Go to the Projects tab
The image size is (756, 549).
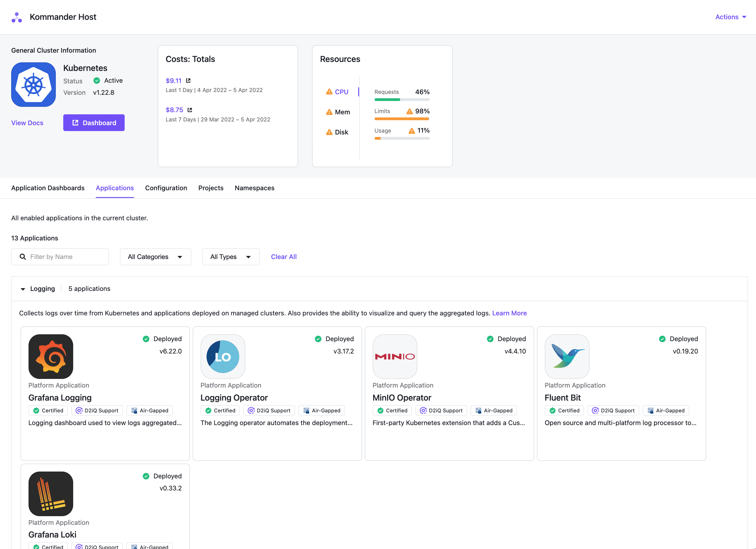pos(211,188)
